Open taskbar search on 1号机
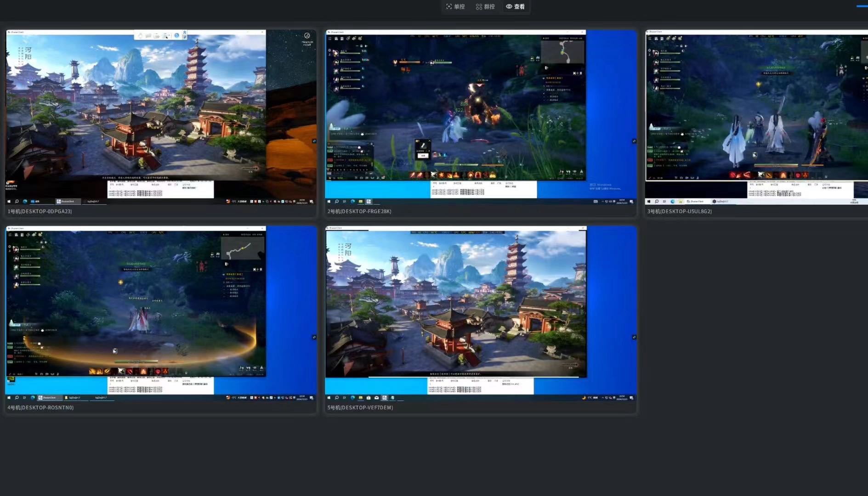868x496 pixels. pos(17,201)
